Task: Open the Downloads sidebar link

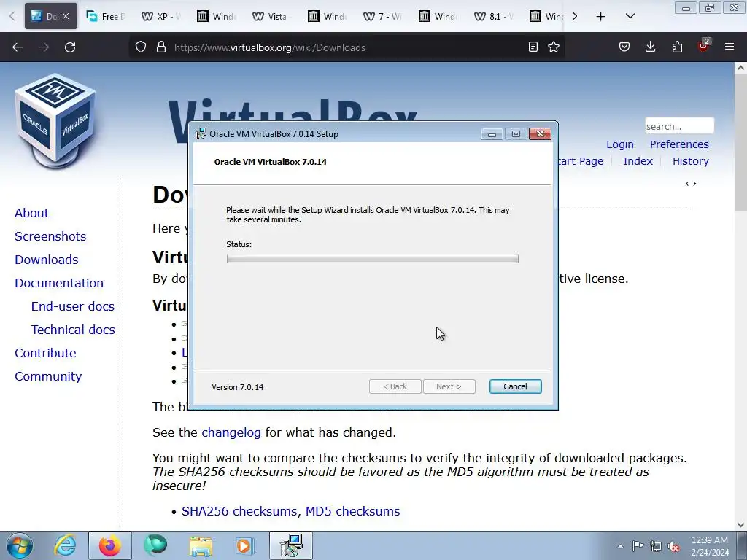Action: click(46, 260)
